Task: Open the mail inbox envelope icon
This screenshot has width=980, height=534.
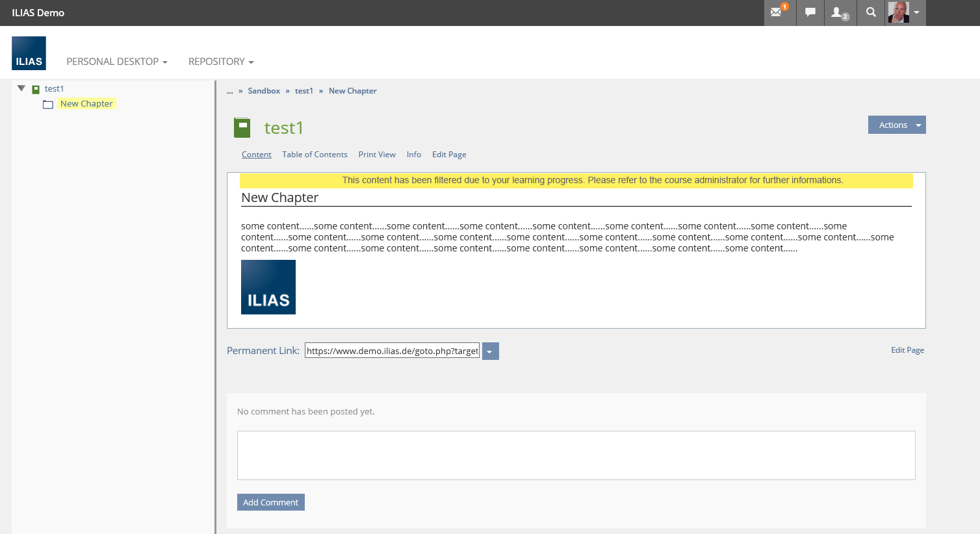Action: coord(777,12)
